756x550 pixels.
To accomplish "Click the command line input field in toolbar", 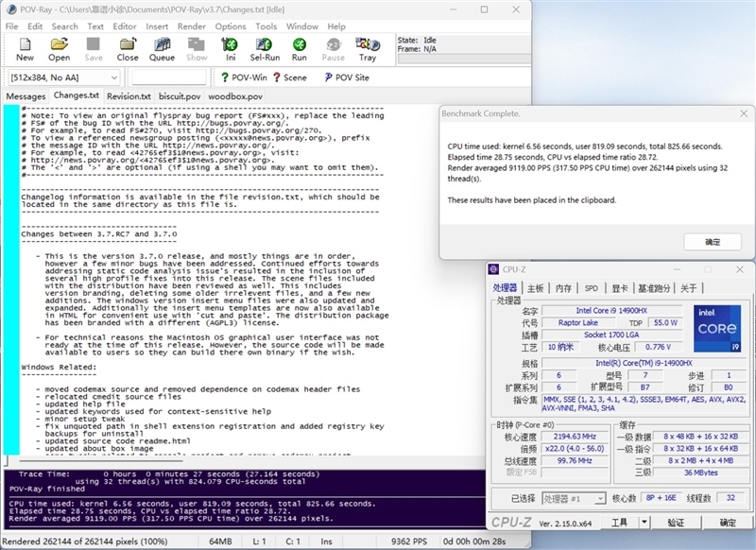I will (x=169, y=77).
